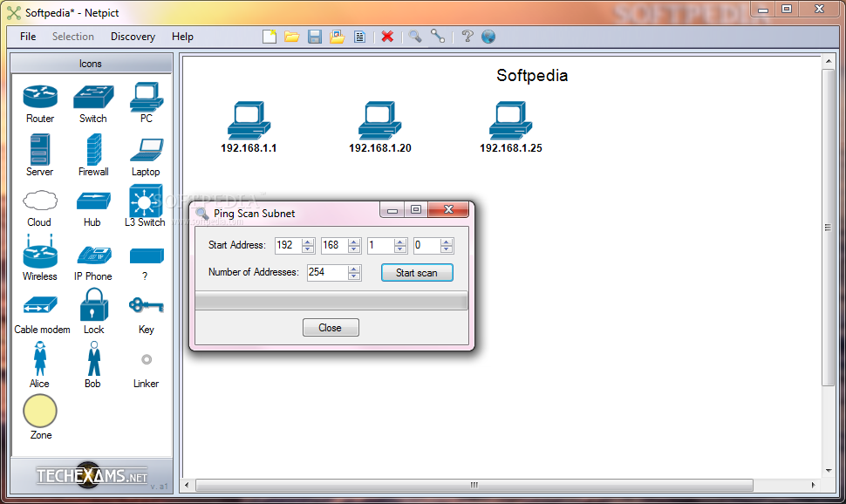Screen dimensions: 846x504
Task: Click Close in Ping Scan Subnet dialog
Action: 331,328
